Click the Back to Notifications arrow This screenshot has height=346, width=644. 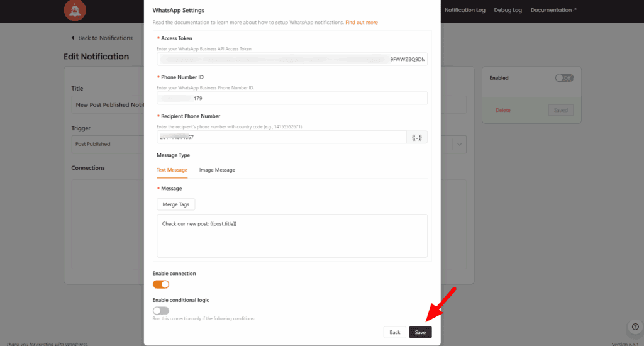click(x=73, y=38)
